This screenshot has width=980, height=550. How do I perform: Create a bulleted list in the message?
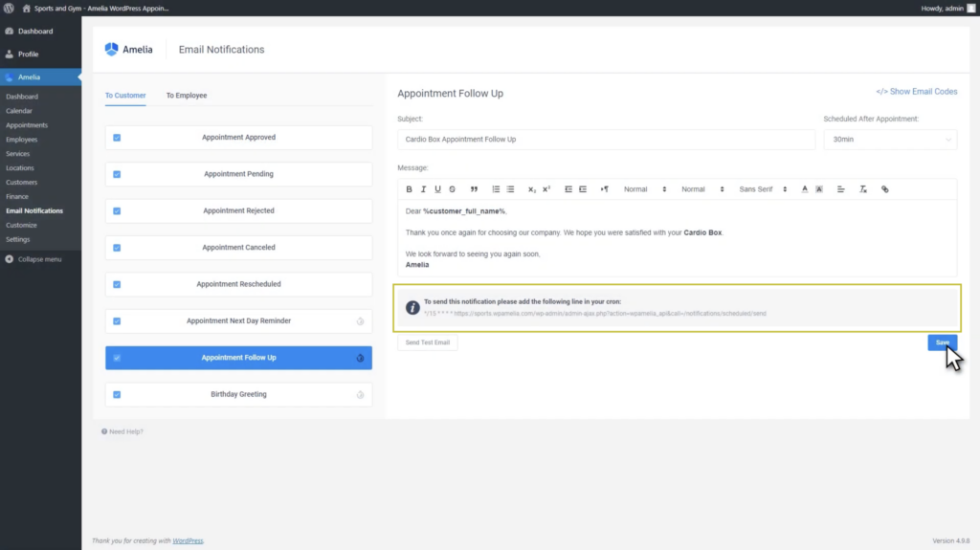point(510,189)
